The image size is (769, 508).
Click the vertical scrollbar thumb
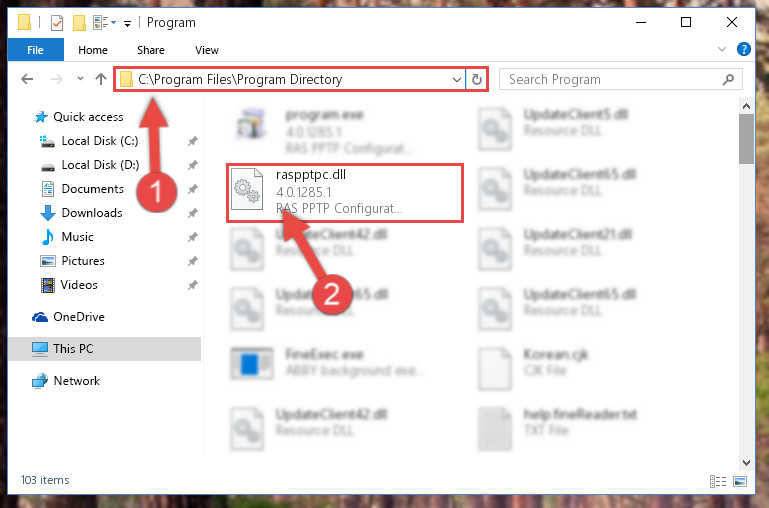tap(746, 139)
